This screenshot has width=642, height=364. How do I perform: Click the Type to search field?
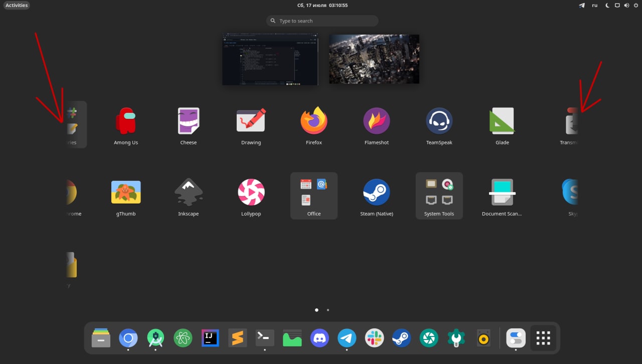pyautogui.click(x=323, y=21)
